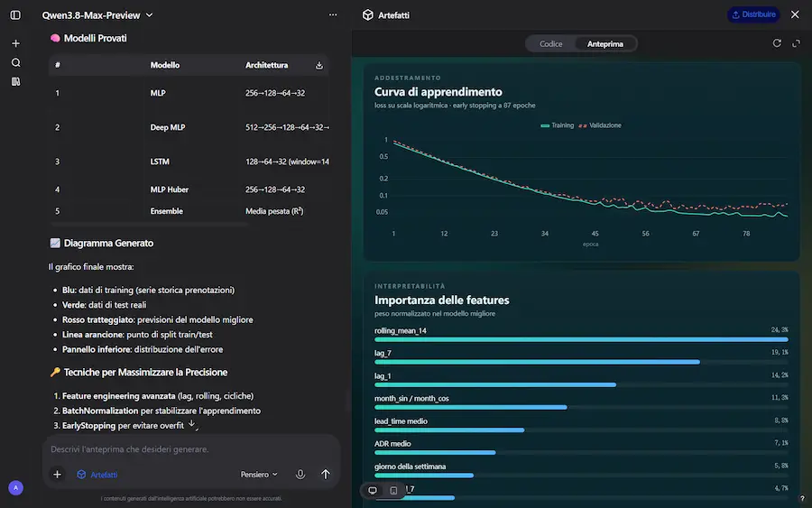Click the Curva di apprendimento title

pyautogui.click(x=438, y=92)
